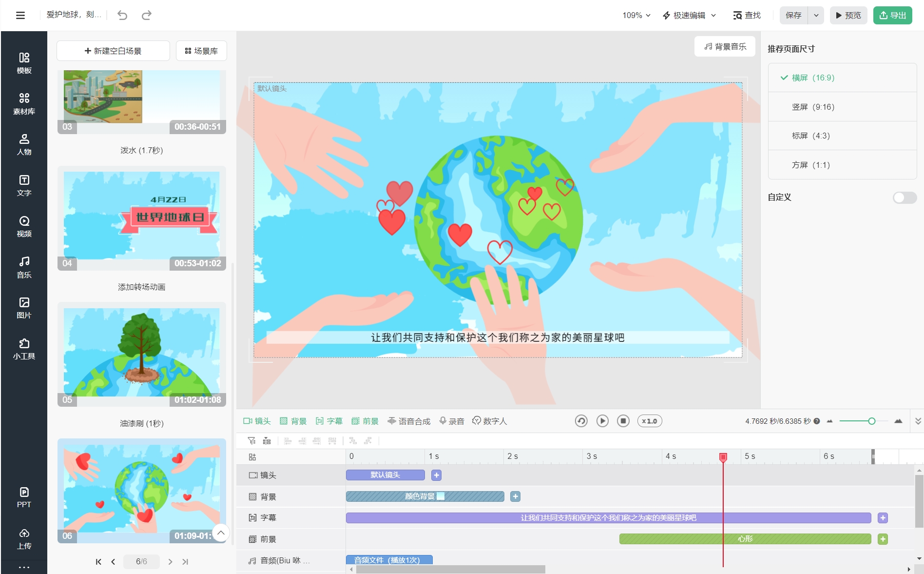Screen dimensions: 924x574
Task: Collapse the timeline panel double chevron
Action: coord(918,421)
